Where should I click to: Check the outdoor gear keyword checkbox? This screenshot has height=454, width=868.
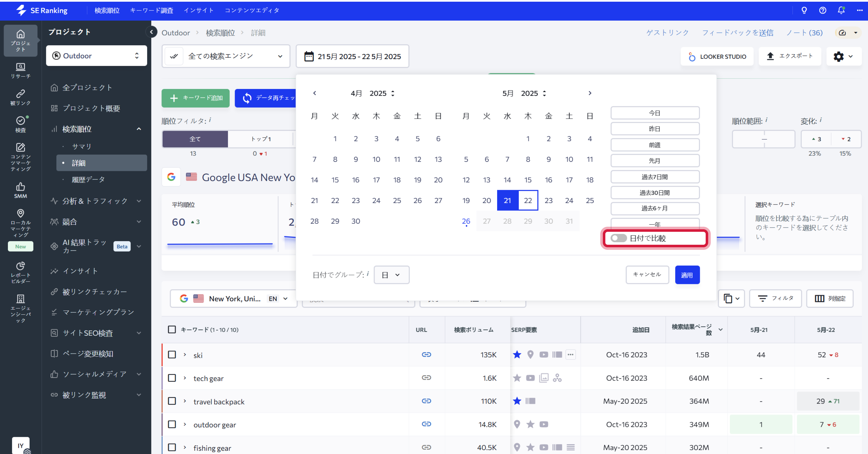click(172, 424)
